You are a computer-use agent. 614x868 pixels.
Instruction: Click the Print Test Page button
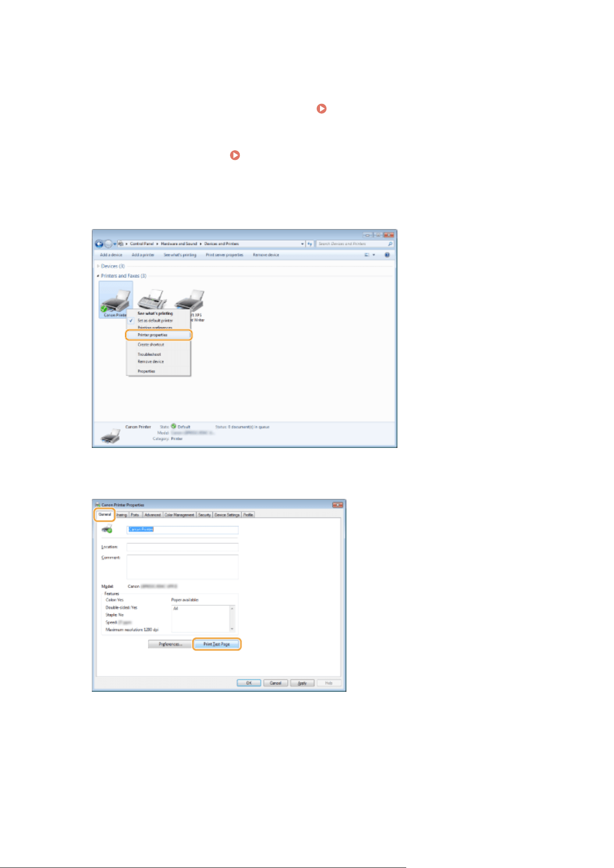[217, 645]
